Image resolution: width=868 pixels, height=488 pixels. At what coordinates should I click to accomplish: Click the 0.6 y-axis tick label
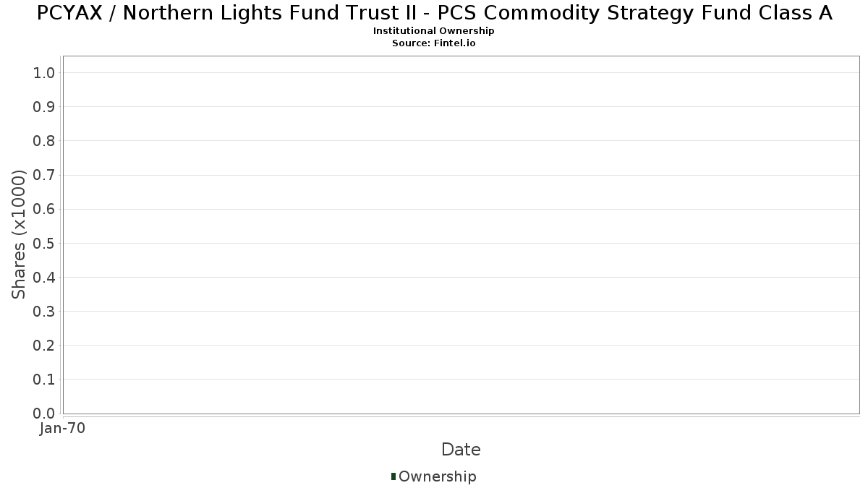pyautogui.click(x=44, y=209)
